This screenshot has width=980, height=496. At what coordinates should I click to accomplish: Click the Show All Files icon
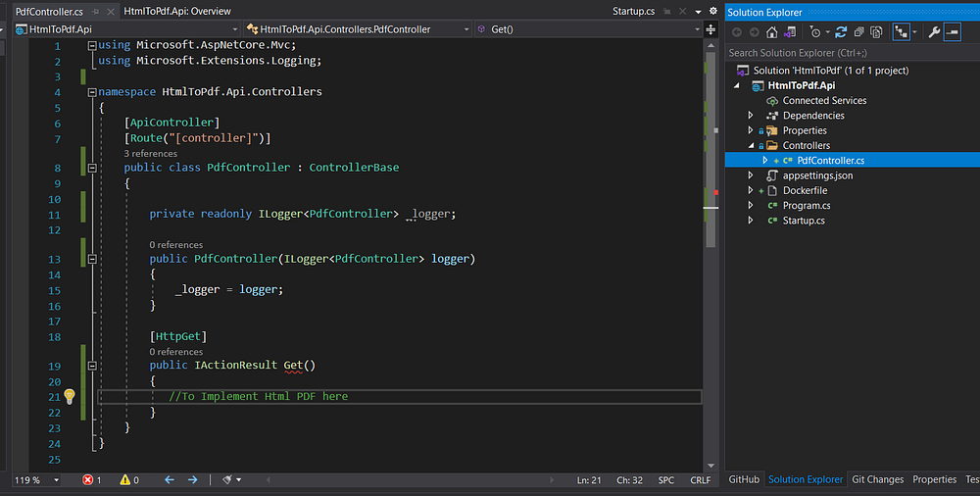pos(876,32)
